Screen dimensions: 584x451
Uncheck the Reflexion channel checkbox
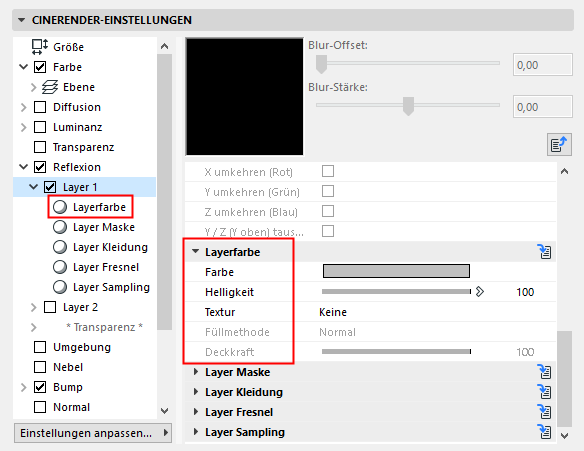click(40, 167)
